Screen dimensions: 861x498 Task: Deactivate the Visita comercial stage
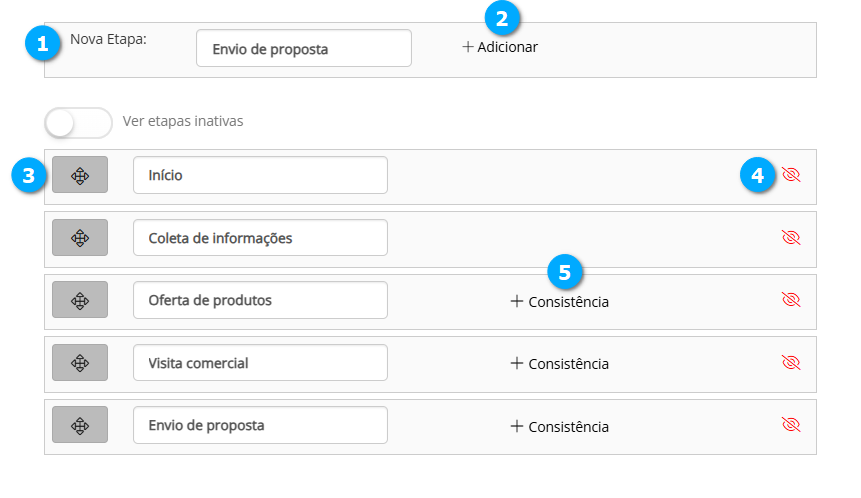coord(791,363)
